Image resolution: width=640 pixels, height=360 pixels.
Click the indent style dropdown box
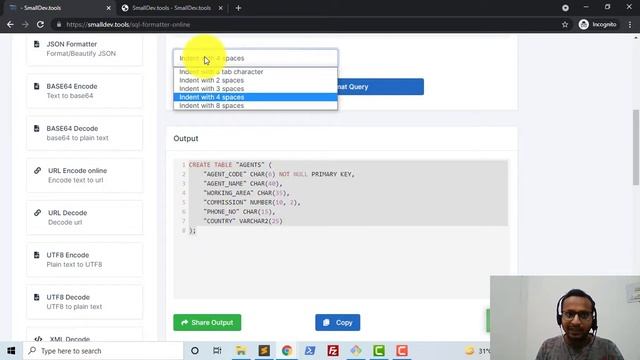pos(256,58)
